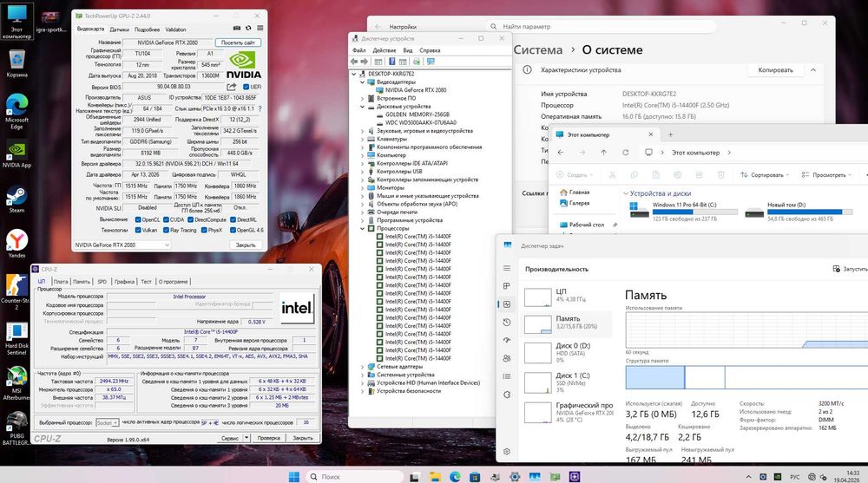Collapse the Характеристики устройства section chevron in Settings
868x483 pixels.
point(813,70)
